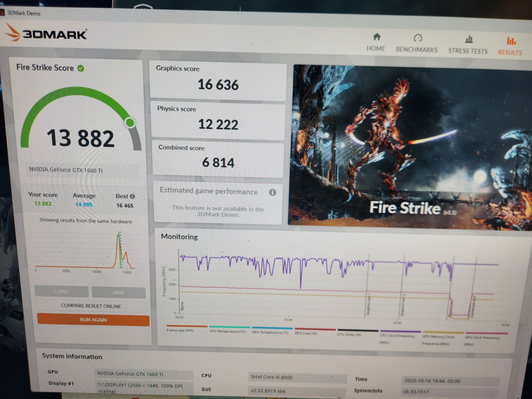The height and width of the screenshot is (399, 532).
Task: Click the stress tests bar chart icon
Action: pos(469,39)
